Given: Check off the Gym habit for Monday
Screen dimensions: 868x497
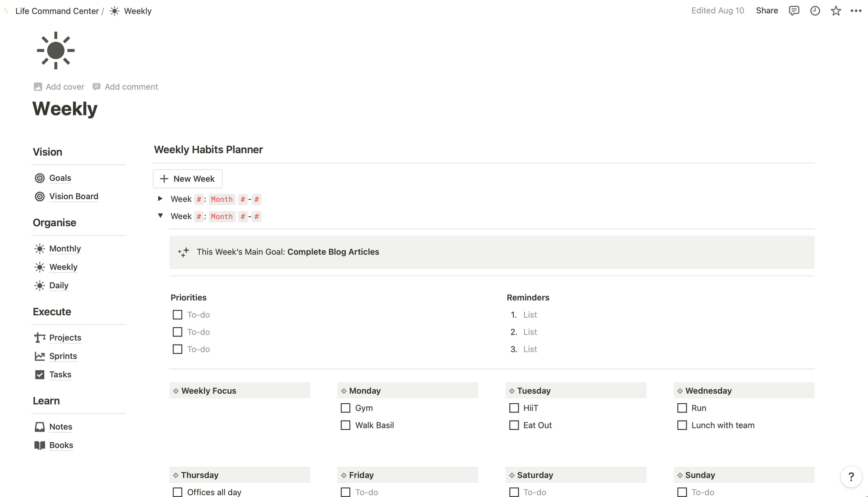Looking at the screenshot, I should 345,408.
